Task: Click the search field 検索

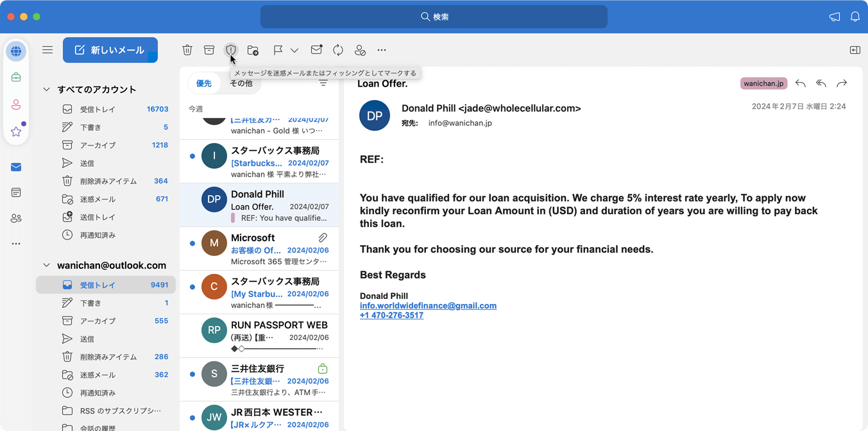Action: 434,17
